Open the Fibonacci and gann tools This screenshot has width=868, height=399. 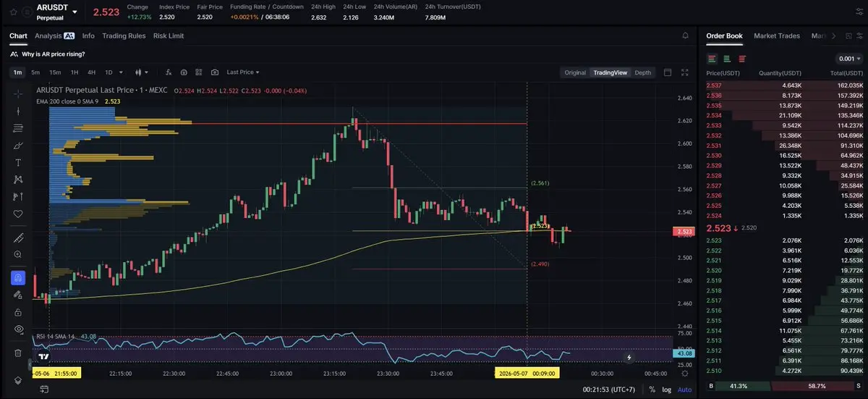point(18,128)
